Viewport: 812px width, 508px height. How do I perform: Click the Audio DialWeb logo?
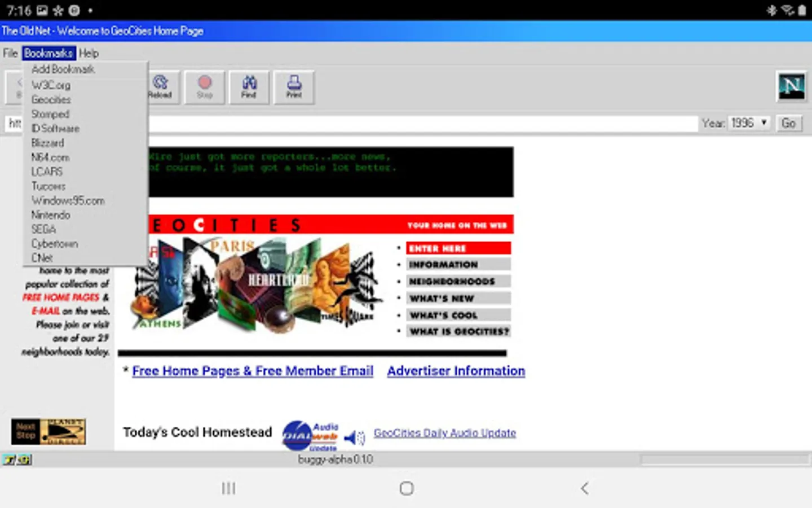311,436
